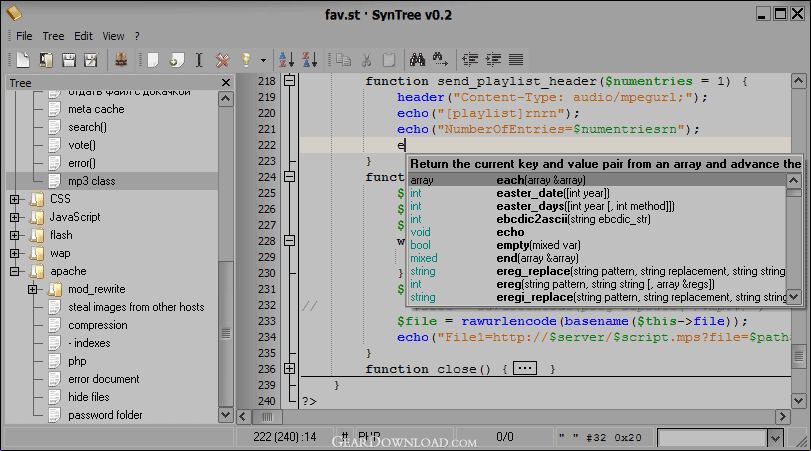Open the View menu
Screen dimensions: 811x451
coord(113,36)
